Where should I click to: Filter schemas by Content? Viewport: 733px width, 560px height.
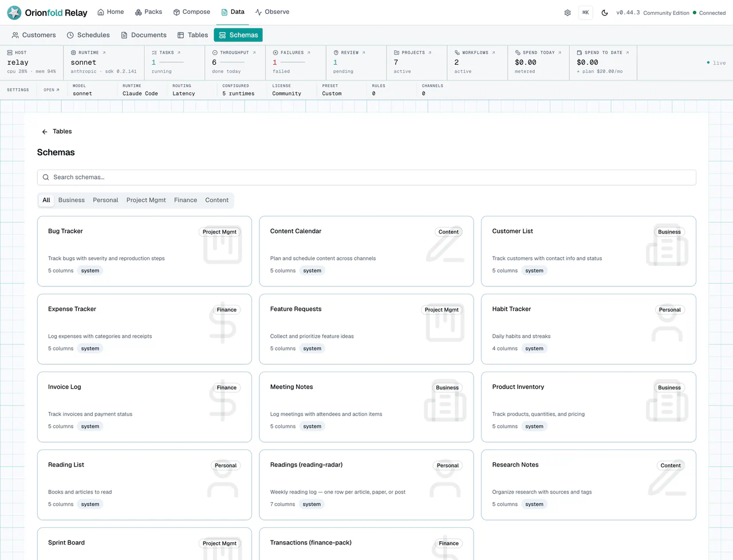click(217, 200)
